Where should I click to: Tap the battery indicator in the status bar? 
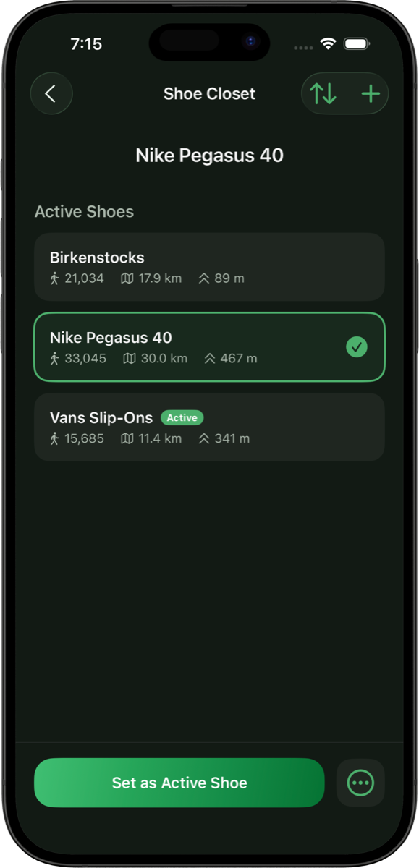[357, 43]
